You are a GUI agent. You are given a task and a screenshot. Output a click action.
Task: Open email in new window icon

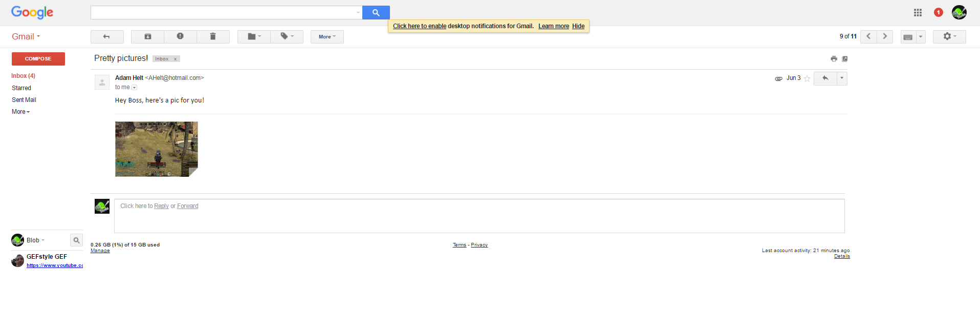pyautogui.click(x=845, y=59)
